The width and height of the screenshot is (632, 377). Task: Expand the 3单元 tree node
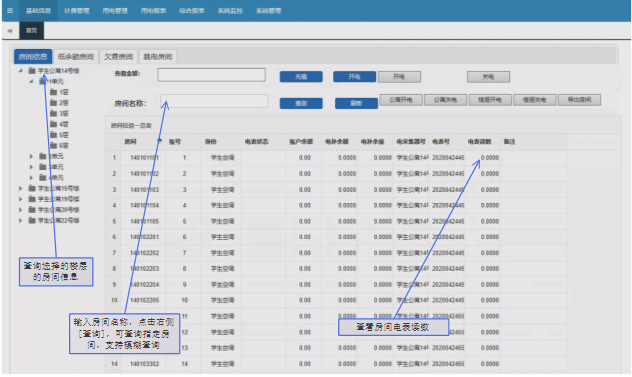pyautogui.click(x=31, y=167)
